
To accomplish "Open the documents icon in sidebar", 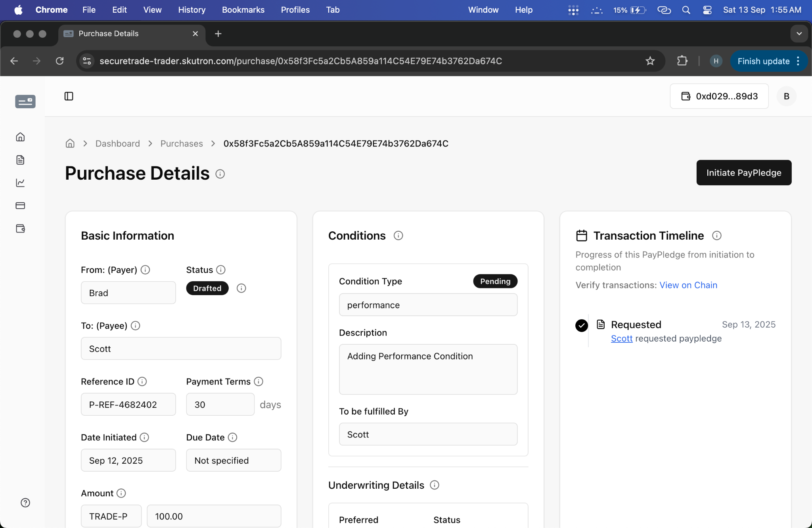I will [x=20, y=160].
